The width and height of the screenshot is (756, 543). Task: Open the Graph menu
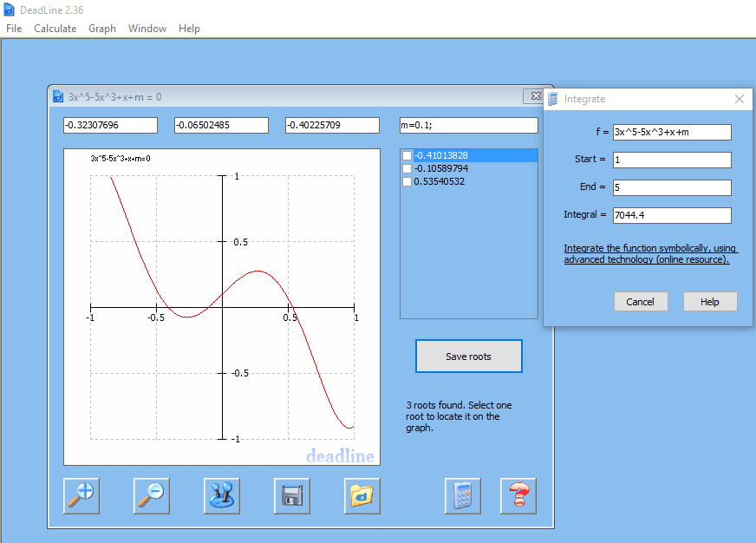pyautogui.click(x=102, y=29)
